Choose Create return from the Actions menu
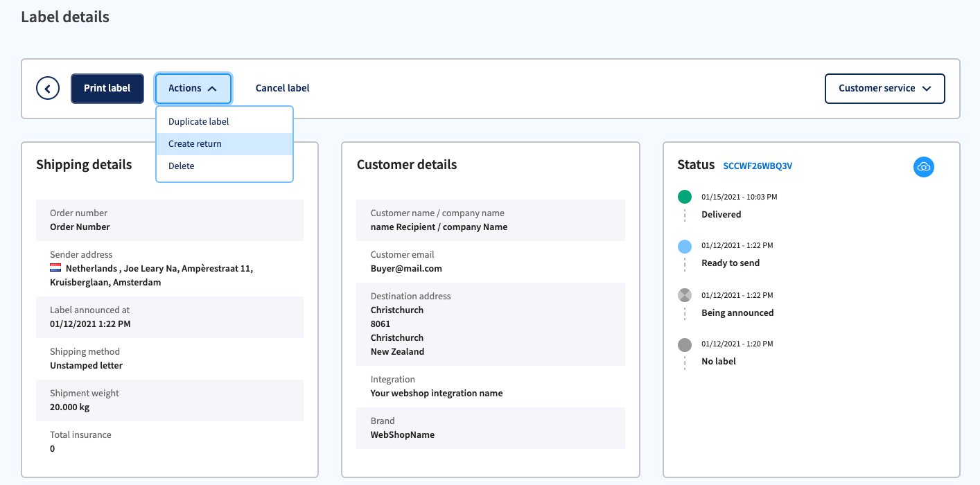The image size is (980, 485). pos(193,143)
